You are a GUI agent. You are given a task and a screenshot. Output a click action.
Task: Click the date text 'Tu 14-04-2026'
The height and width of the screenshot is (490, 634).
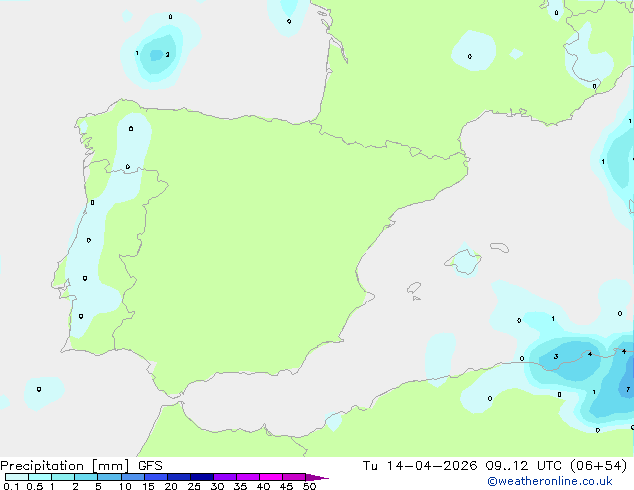click(420, 466)
